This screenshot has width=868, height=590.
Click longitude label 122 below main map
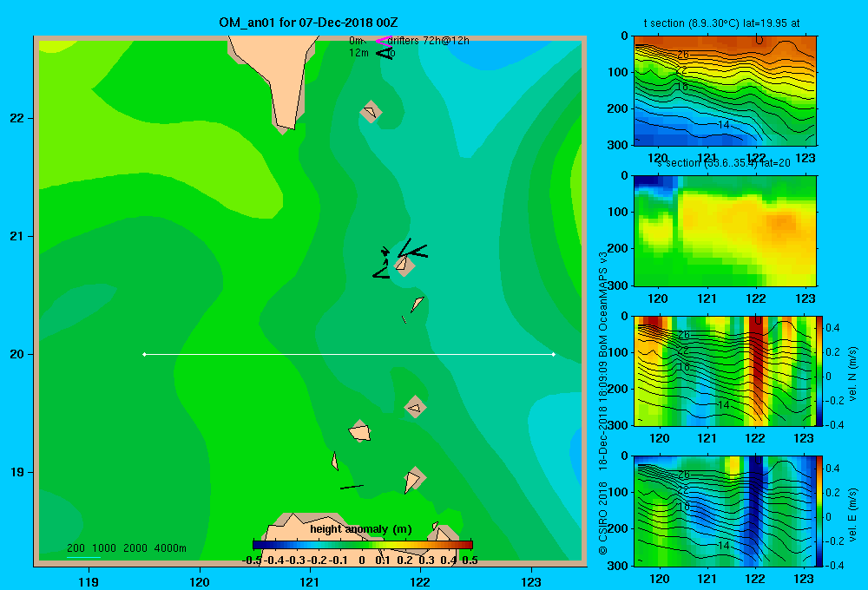point(420,581)
